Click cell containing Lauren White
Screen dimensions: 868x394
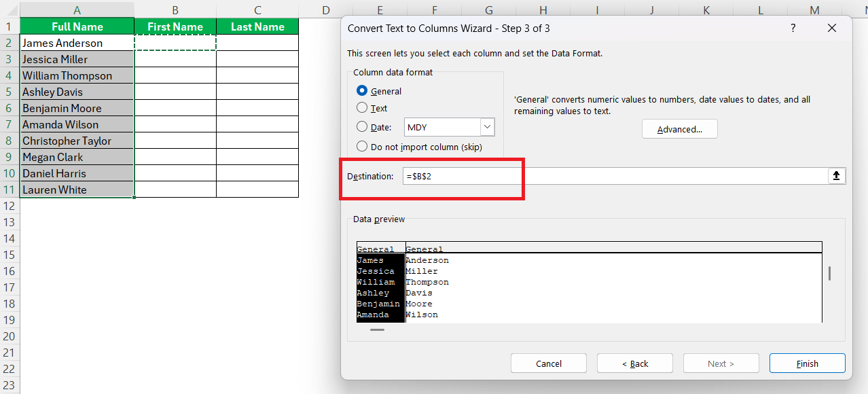coord(77,190)
